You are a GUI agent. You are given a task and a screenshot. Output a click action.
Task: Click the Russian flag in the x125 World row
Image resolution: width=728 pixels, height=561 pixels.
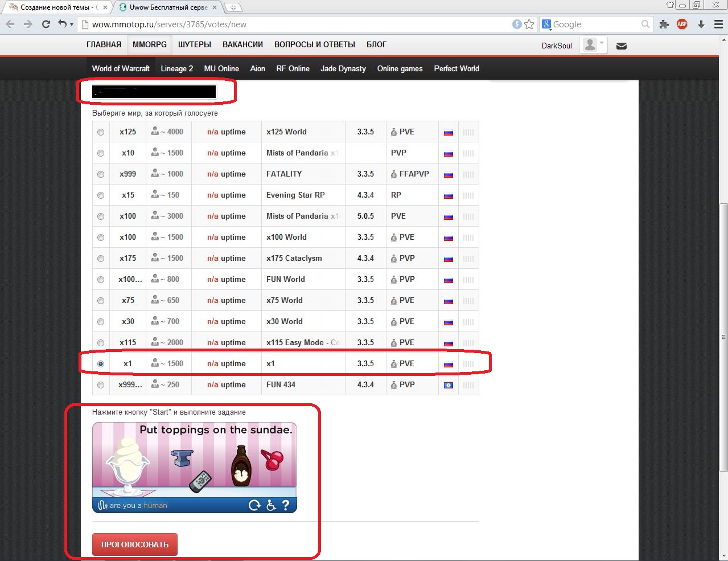(x=449, y=132)
